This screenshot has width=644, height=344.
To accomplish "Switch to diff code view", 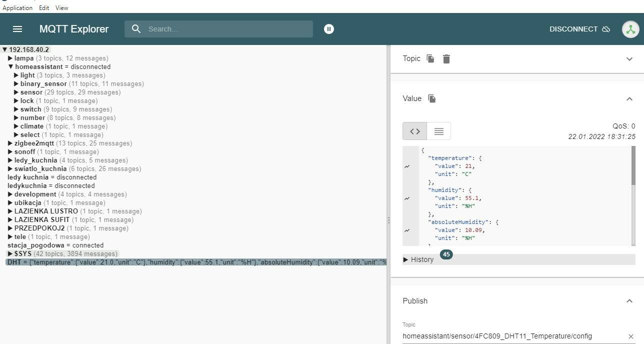I will pos(415,131).
